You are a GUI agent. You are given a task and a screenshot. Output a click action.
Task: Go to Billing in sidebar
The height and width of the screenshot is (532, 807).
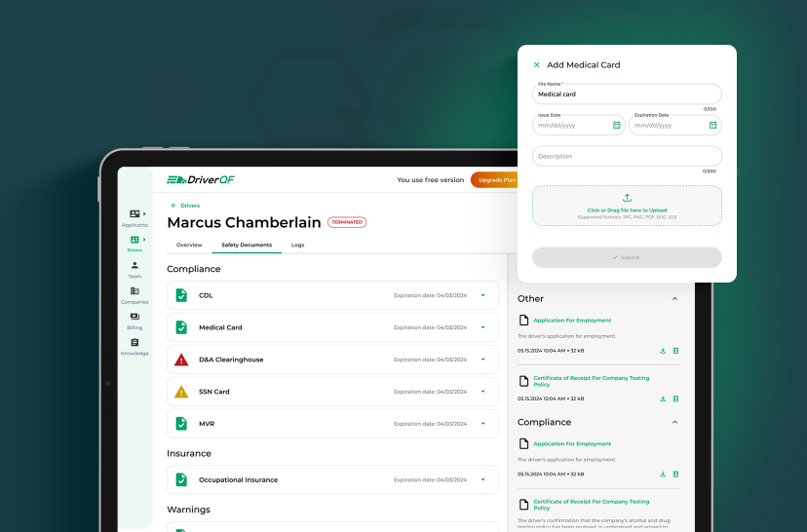(134, 318)
